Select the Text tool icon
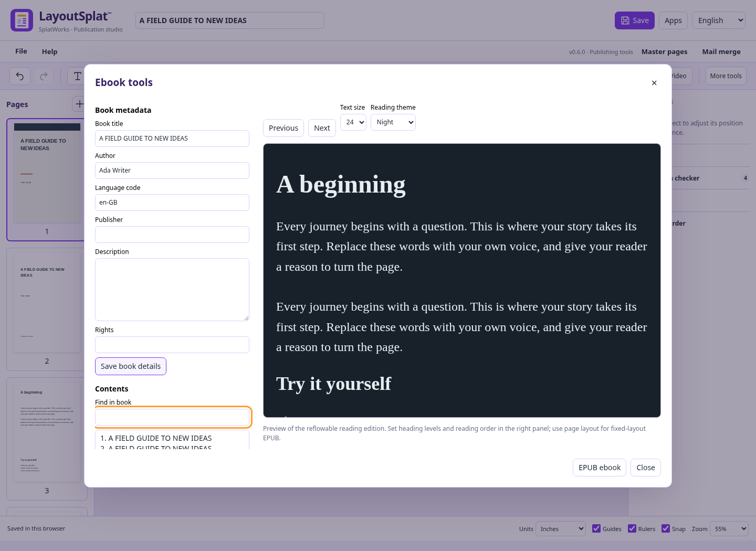The height and width of the screenshot is (551, 756). 77,76
